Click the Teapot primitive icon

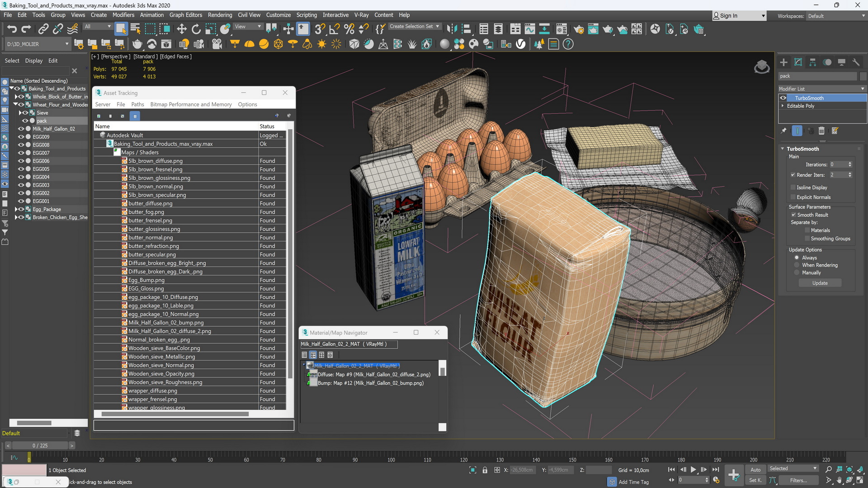coord(137,44)
